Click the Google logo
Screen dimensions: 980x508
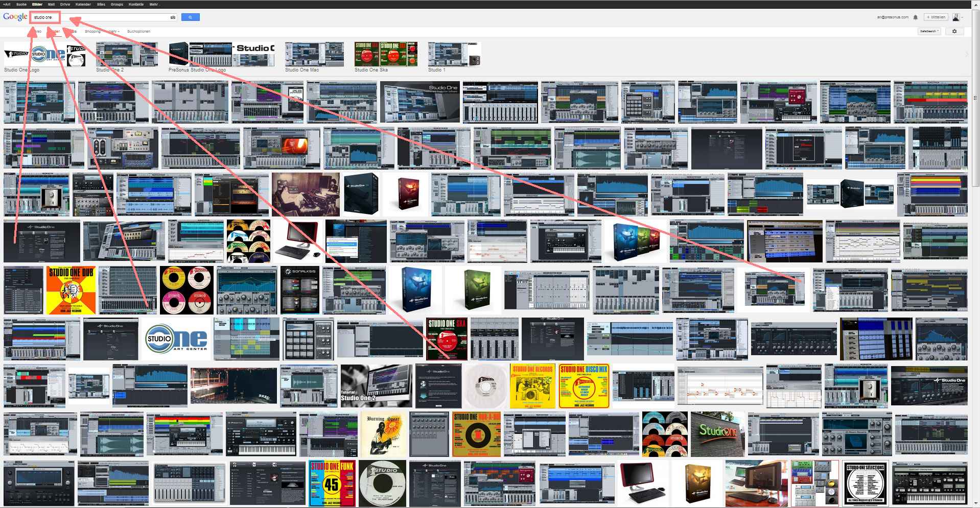point(15,17)
